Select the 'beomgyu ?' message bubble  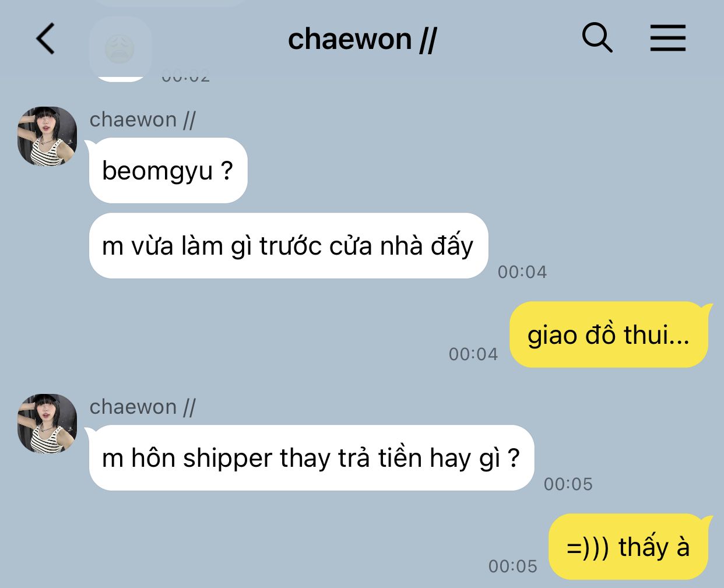(x=168, y=171)
